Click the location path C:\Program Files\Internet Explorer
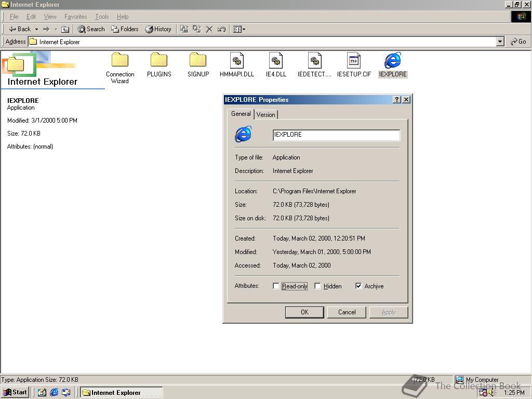The height and width of the screenshot is (399, 532). tap(314, 191)
